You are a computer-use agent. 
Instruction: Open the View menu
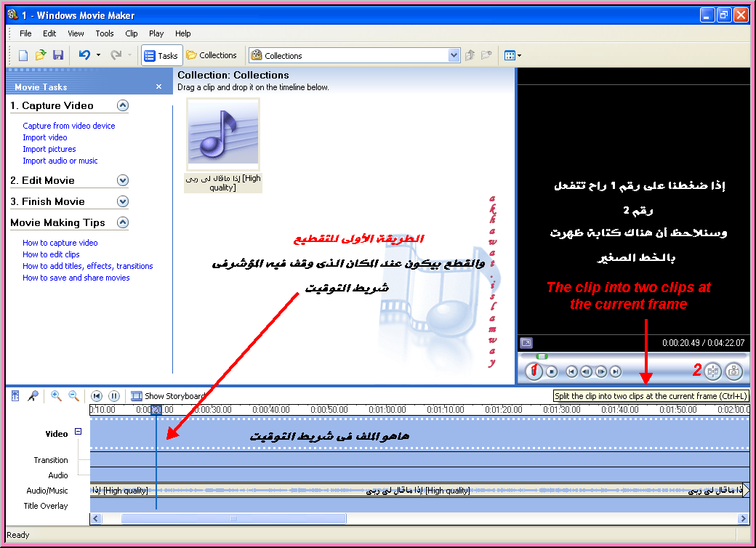point(76,33)
